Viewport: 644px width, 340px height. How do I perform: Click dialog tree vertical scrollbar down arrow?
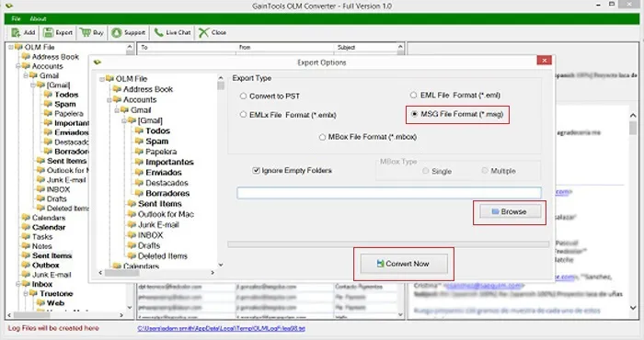(221, 265)
